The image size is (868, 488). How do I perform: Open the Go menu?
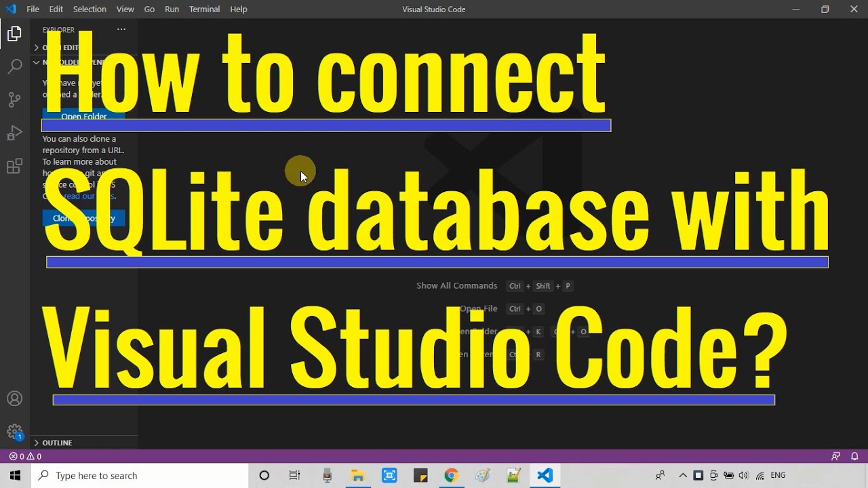click(x=149, y=9)
